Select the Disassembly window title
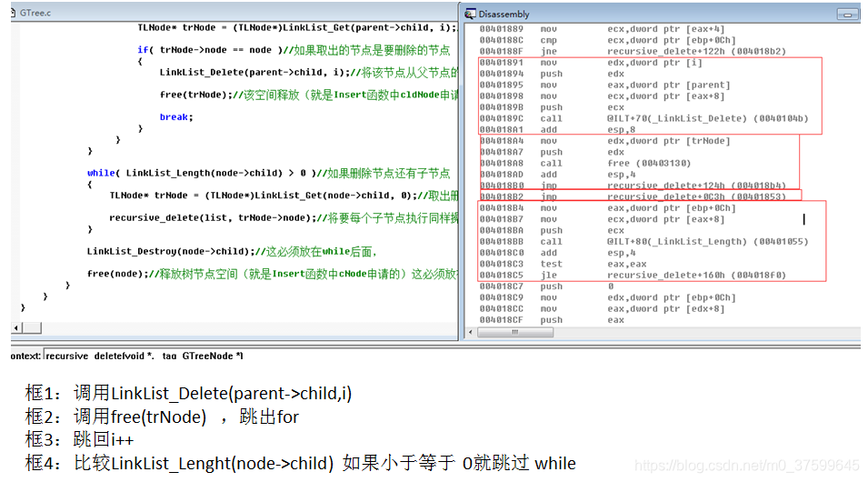Image resolution: width=868 pixels, height=482 pixels. tap(504, 14)
